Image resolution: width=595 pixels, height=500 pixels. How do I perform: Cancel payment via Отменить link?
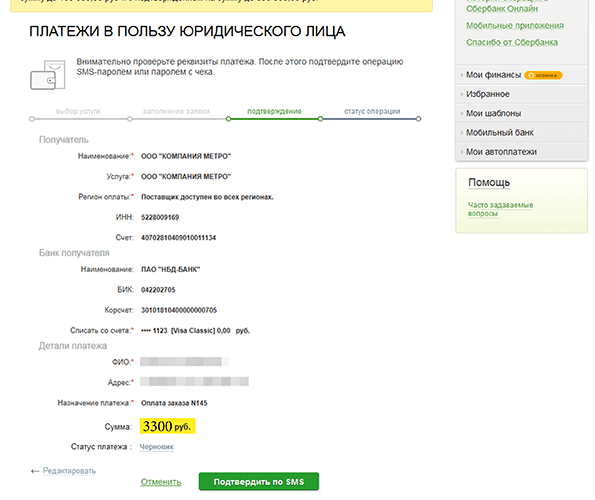point(161,482)
